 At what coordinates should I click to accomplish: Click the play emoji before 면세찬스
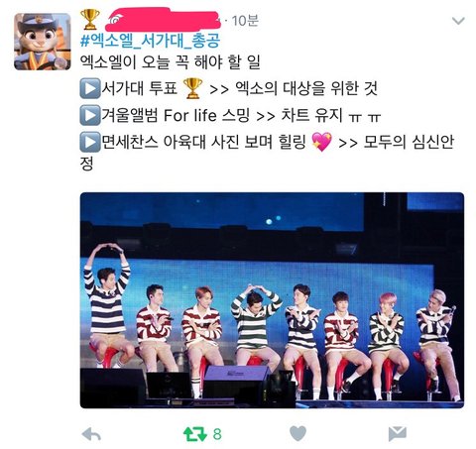pyautogui.click(x=90, y=142)
